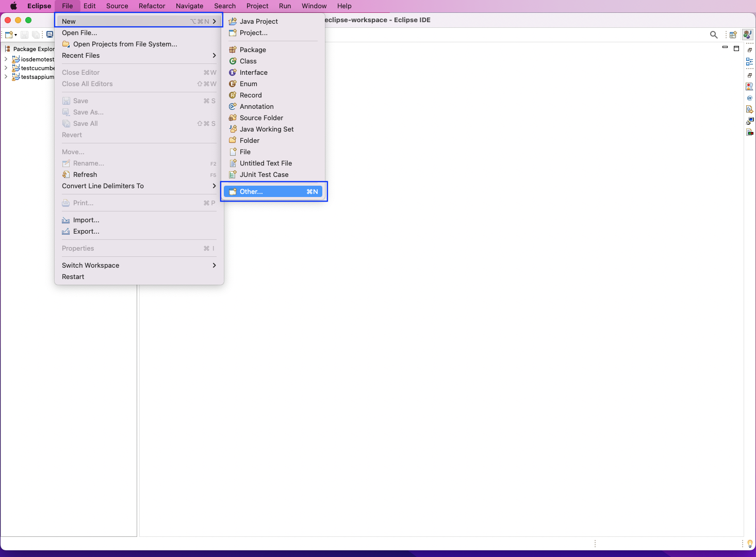Choose Import... from the File menu
The image size is (756, 557).
(139, 220)
